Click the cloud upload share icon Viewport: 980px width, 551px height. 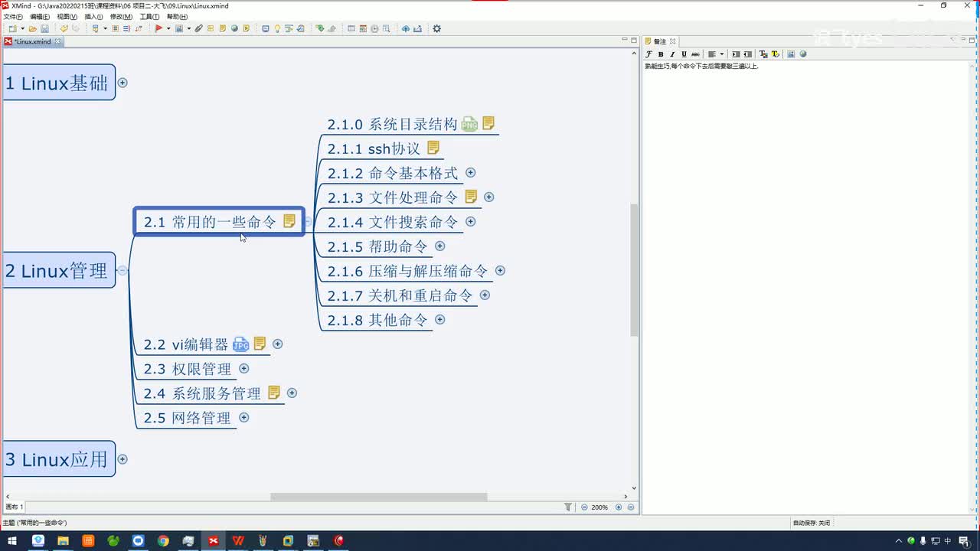point(405,29)
